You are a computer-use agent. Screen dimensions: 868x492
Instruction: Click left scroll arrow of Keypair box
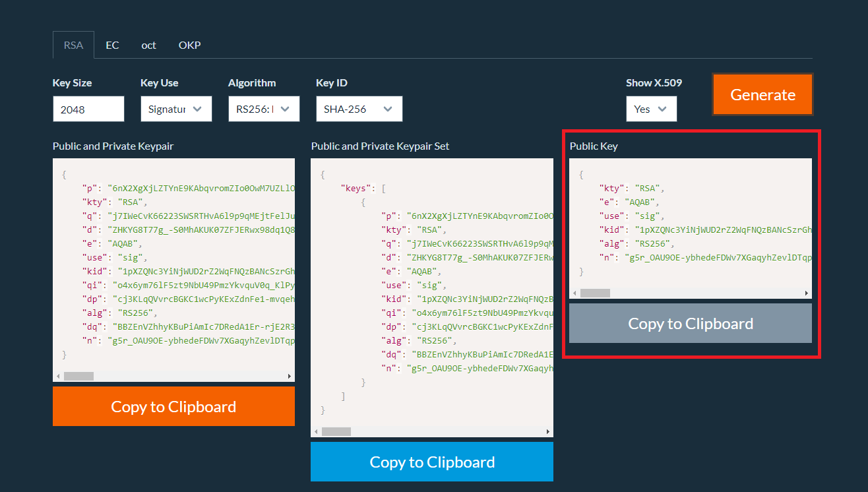click(58, 376)
